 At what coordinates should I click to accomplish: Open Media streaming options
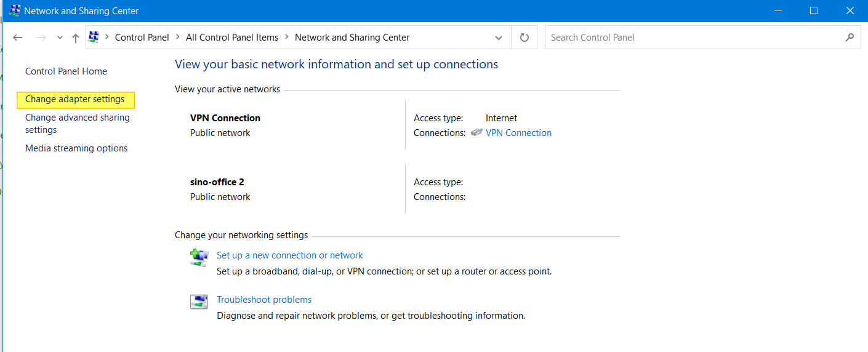pyautogui.click(x=76, y=148)
